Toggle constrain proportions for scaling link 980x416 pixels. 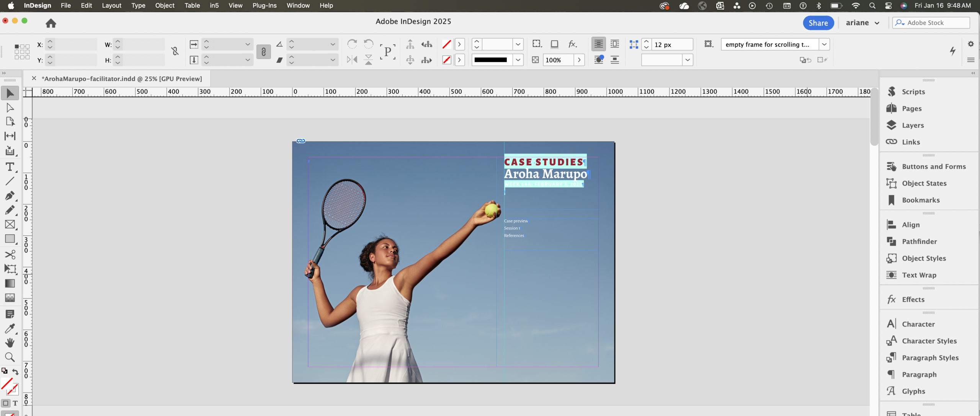(x=263, y=52)
